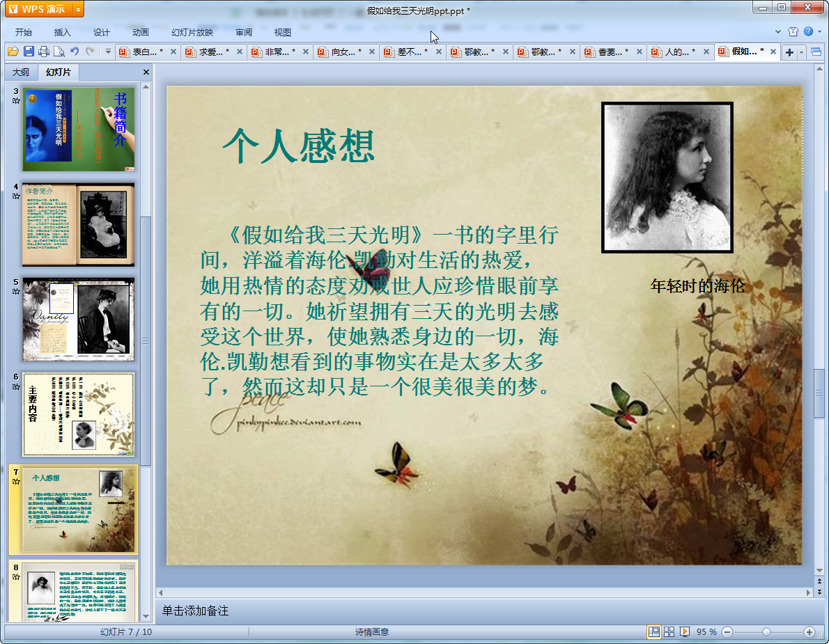
Task: Zoom out with the minus button
Action: tap(727, 632)
